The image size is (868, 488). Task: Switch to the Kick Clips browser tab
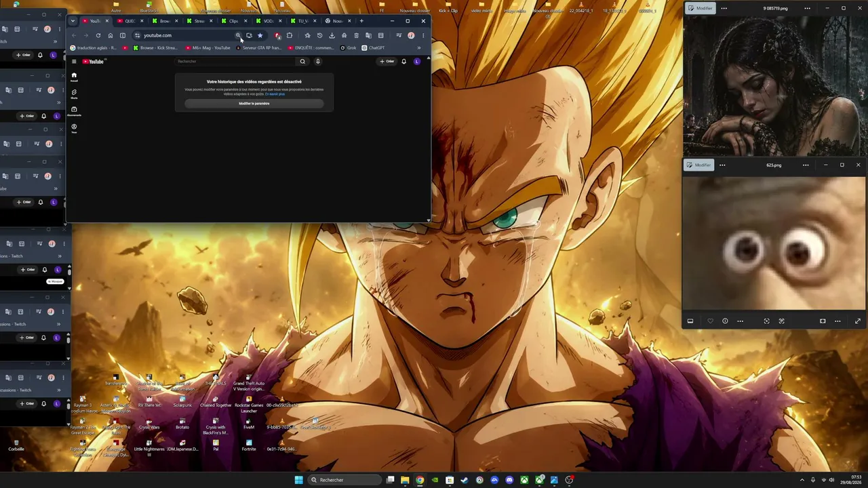click(235, 21)
